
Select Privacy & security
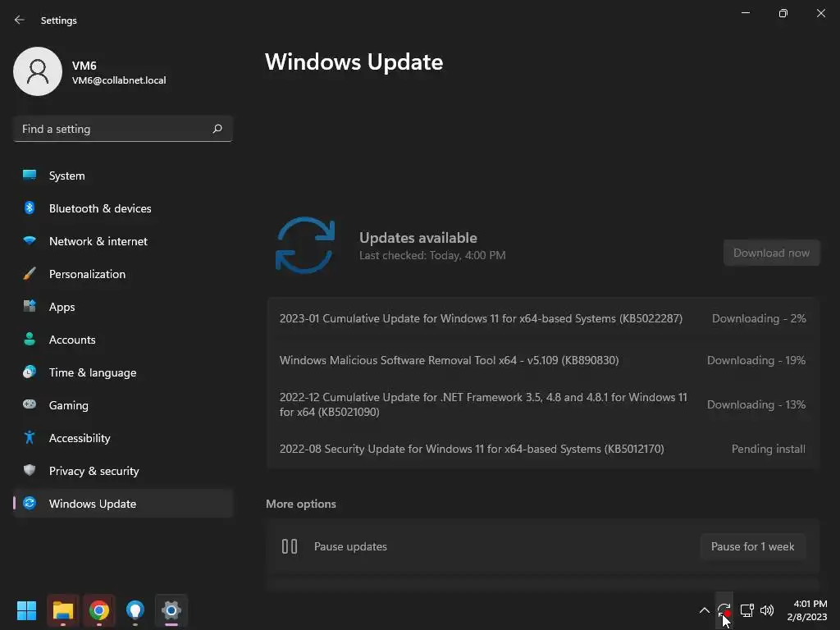click(123, 471)
